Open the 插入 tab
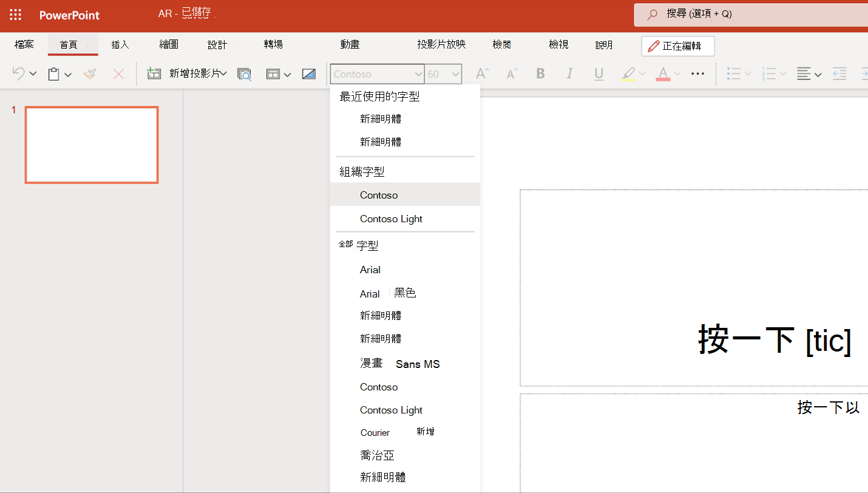Image resolution: width=868 pixels, height=493 pixels. tap(120, 44)
